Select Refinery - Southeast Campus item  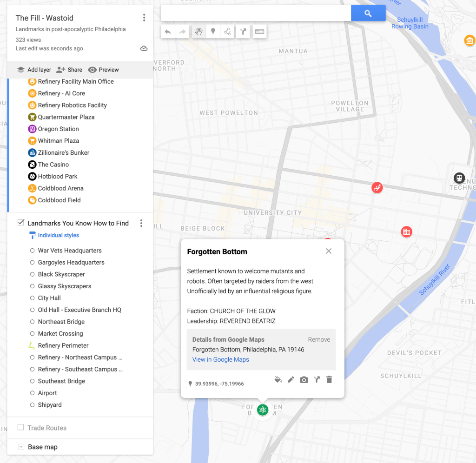pos(80,369)
